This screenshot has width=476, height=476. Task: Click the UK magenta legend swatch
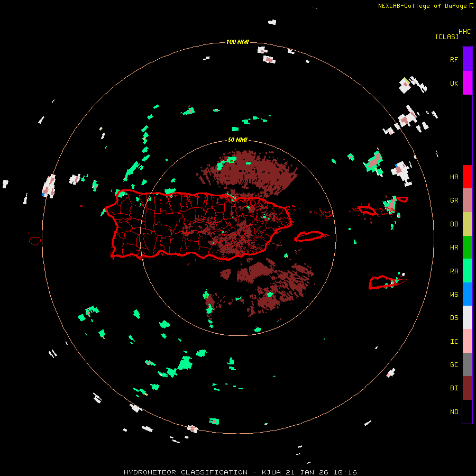[x=467, y=83]
